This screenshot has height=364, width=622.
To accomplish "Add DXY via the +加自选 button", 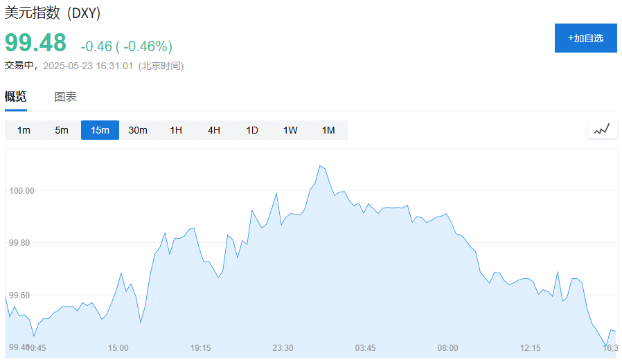I will 585,38.
